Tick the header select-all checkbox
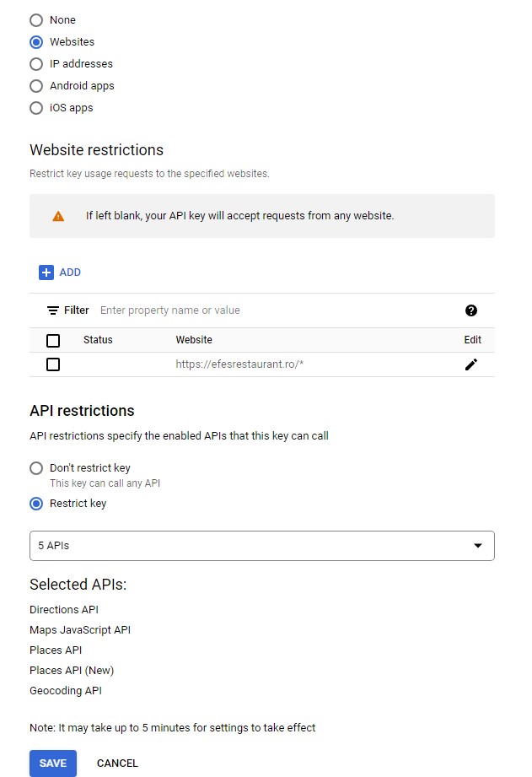The height and width of the screenshot is (777, 532). click(53, 341)
